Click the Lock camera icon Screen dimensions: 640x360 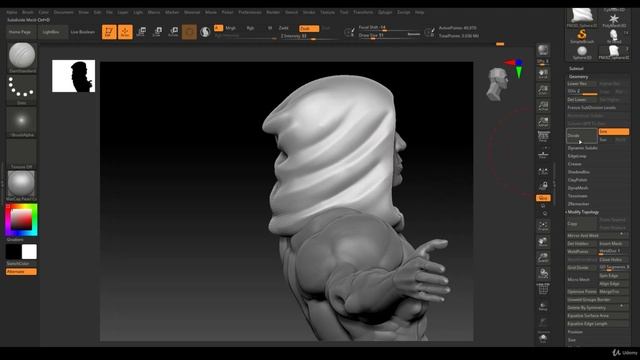[543, 186]
